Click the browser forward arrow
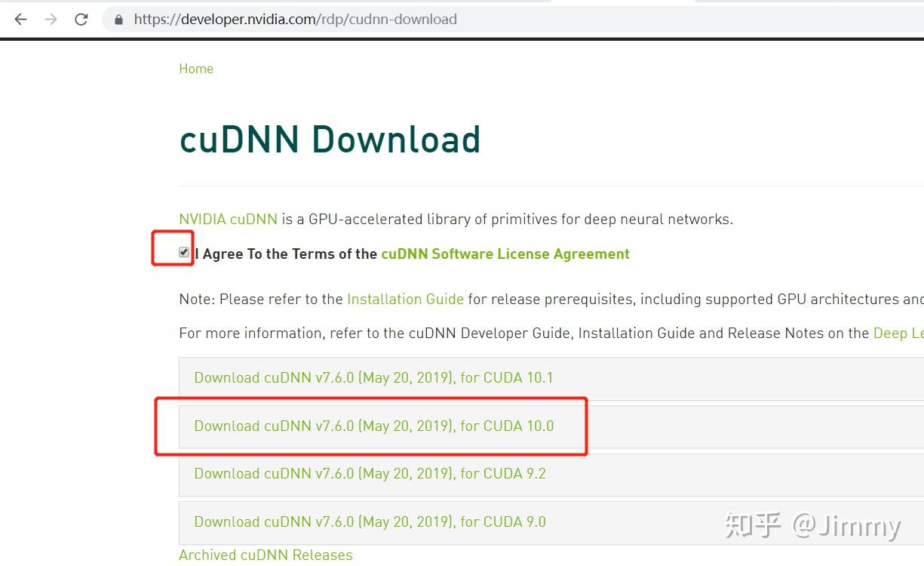Image resolution: width=924 pixels, height=566 pixels. [51, 20]
